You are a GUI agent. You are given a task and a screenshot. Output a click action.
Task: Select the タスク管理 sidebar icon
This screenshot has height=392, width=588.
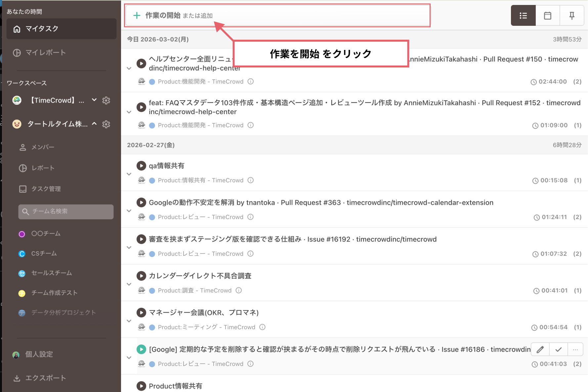click(x=22, y=189)
